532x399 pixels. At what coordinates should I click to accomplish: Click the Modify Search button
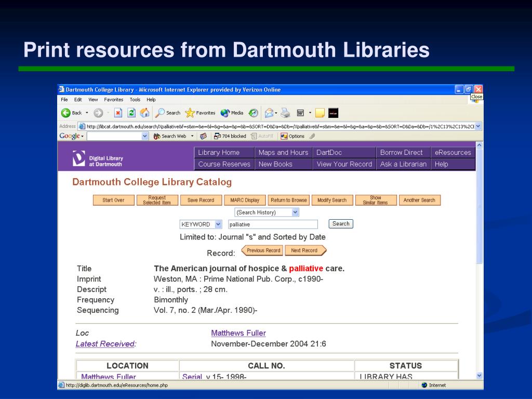[332, 200]
